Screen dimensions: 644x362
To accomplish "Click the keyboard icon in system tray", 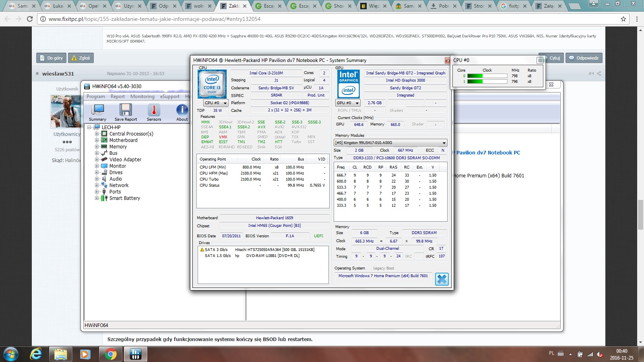I will click(560, 354).
